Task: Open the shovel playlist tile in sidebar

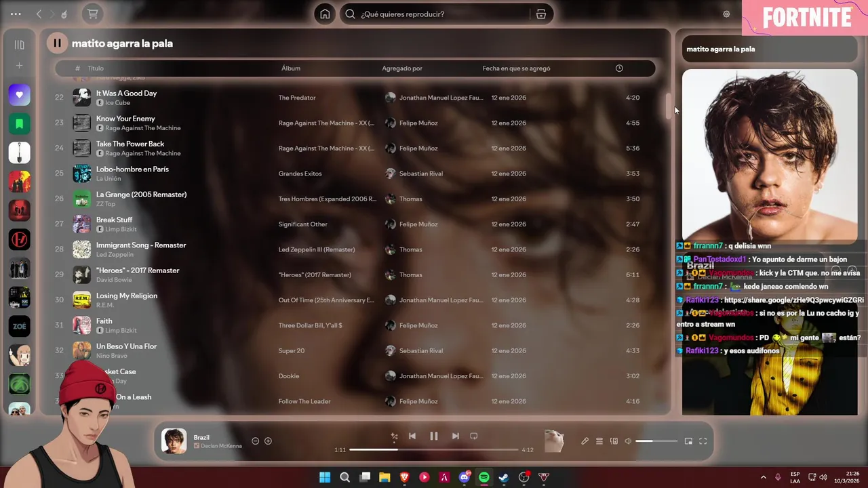Action: click(19, 152)
